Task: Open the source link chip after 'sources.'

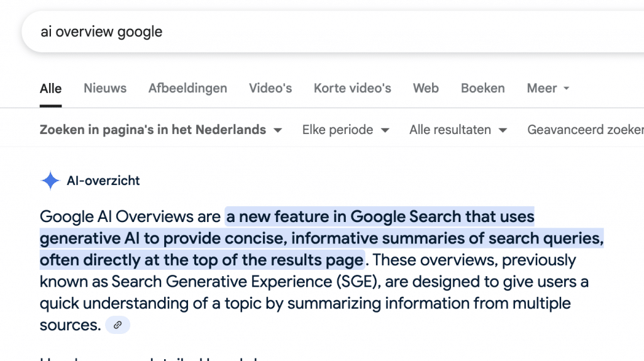Action: click(x=118, y=325)
